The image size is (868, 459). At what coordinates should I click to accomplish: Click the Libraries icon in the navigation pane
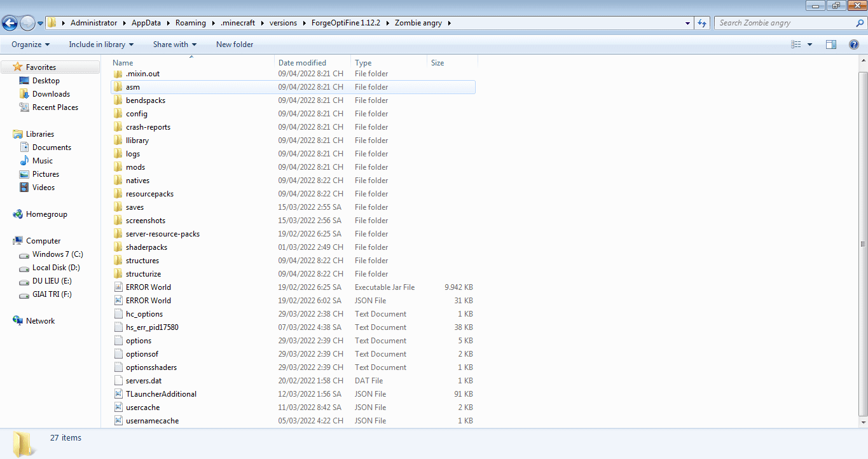(x=18, y=134)
